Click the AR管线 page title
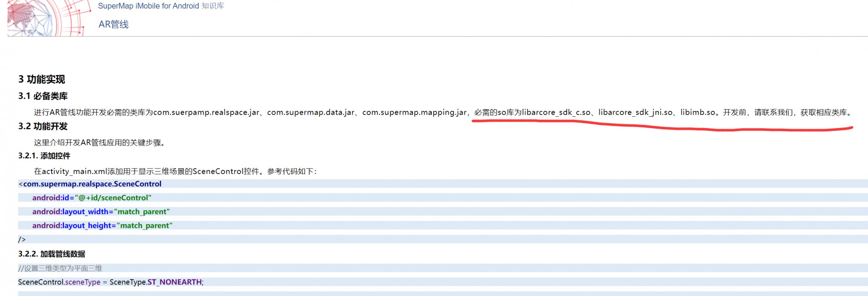The width and height of the screenshot is (868, 296). (113, 24)
